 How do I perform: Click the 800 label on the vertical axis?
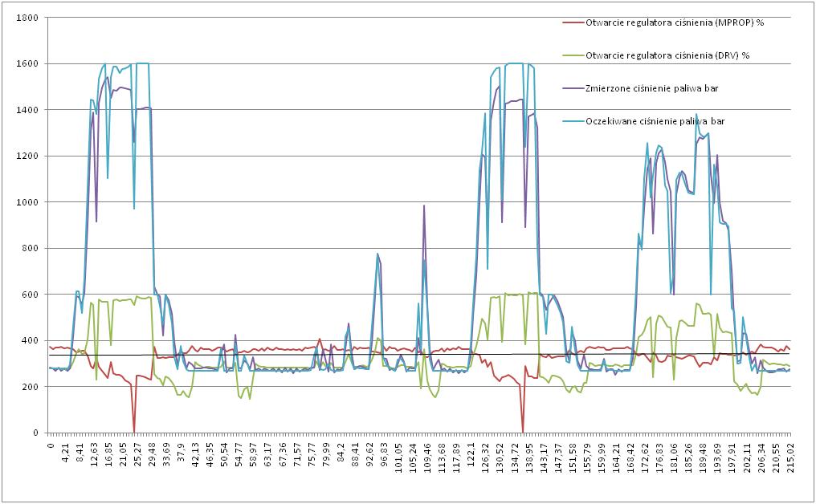31,248
